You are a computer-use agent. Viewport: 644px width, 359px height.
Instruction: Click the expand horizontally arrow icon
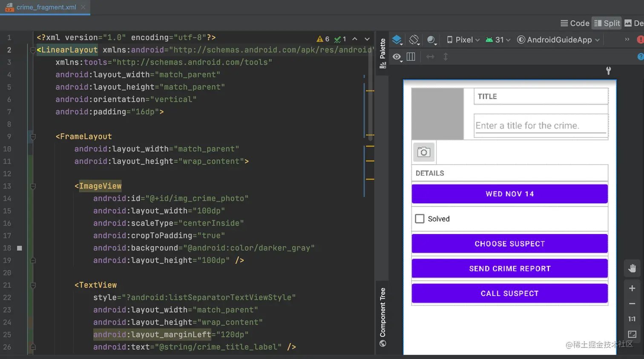pyautogui.click(x=430, y=57)
